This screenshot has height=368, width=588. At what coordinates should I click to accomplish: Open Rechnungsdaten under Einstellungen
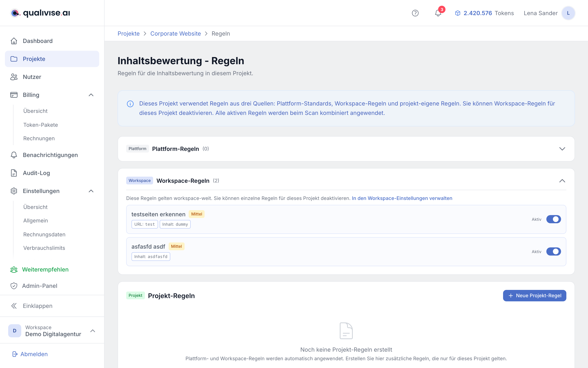[44, 234]
